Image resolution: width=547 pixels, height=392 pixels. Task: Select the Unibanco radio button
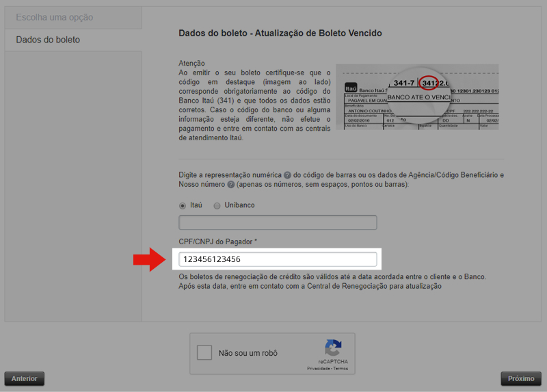[217, 206]
